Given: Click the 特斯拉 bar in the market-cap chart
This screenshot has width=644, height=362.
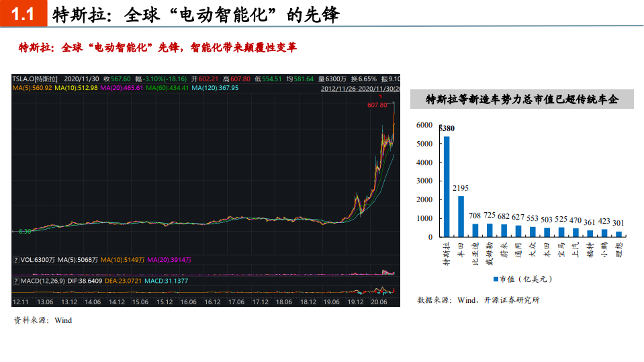Looking at the screenshot, I should pyautogui.click(x=447, y=187).
